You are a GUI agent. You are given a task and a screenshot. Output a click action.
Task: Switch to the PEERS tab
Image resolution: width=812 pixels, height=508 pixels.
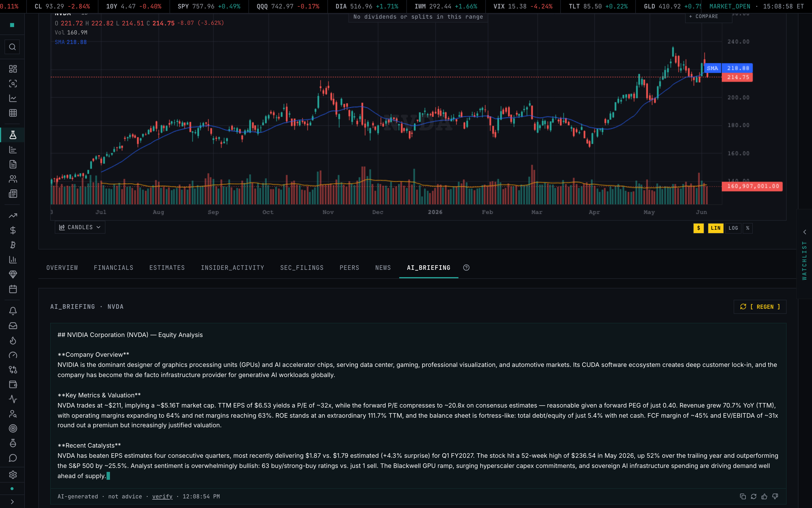tap(349, 268)
